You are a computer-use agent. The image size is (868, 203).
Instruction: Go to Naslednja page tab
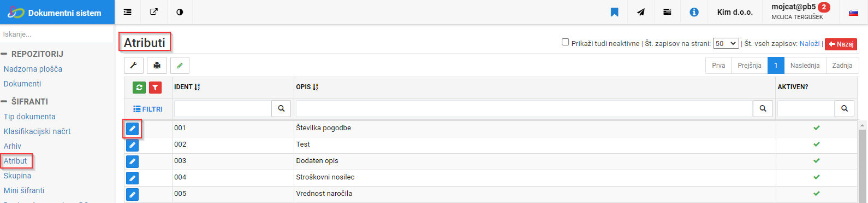click(x=805, y=66)
